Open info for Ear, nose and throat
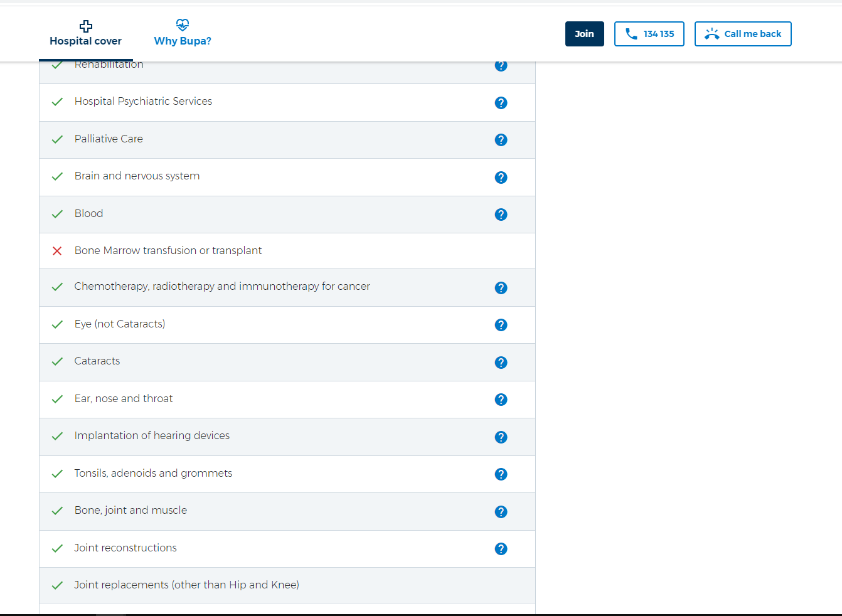The height and width of the screenshot is (616, 842). 501,400
